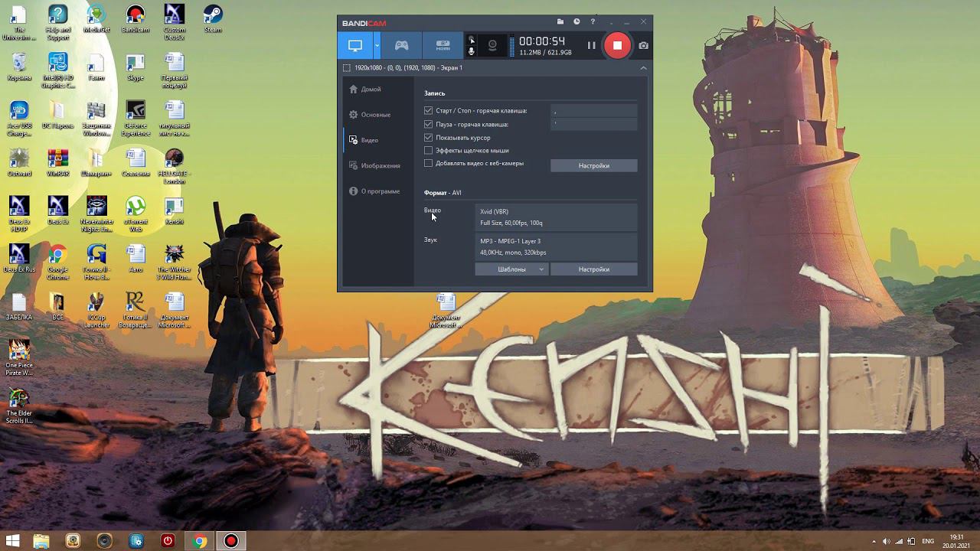The image size is (980, 551).
Task: Switch to HDMI device recording mode
Action: click(x=443, y=45)
